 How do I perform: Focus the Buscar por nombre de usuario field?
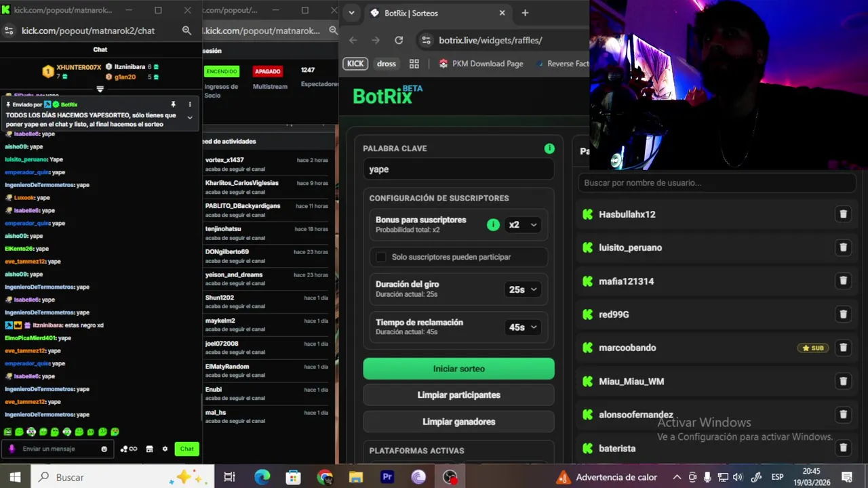coord(716,182)
